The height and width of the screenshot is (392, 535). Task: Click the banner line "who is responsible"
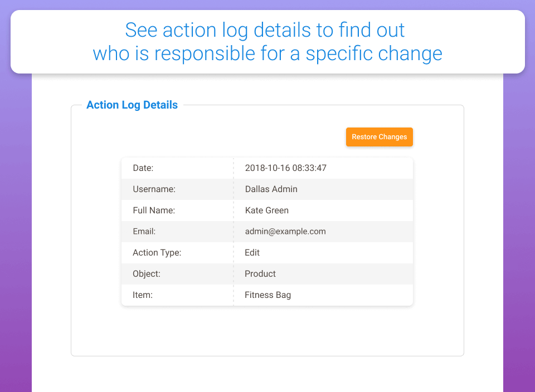[x=267, y=53]
